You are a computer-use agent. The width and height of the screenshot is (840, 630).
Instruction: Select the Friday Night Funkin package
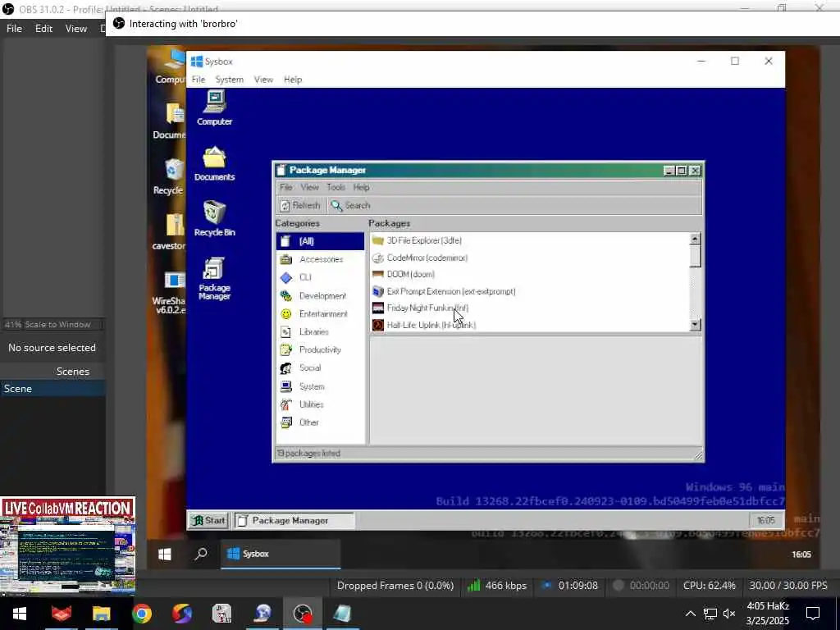529,308
